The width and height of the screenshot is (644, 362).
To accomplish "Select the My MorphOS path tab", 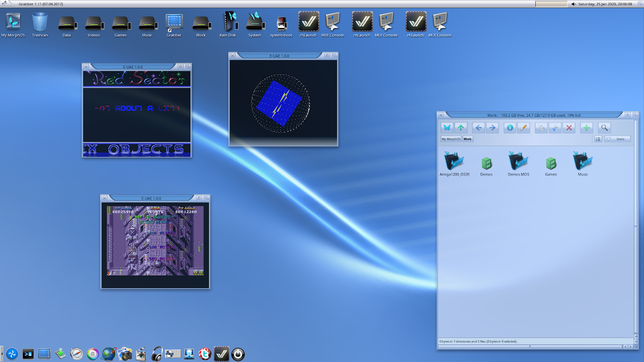I will (451, 139).
